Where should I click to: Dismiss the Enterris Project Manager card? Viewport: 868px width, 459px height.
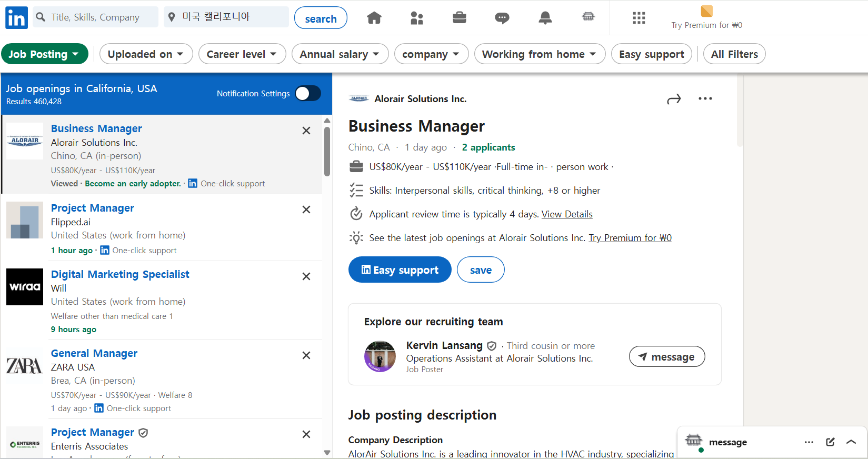306,434
